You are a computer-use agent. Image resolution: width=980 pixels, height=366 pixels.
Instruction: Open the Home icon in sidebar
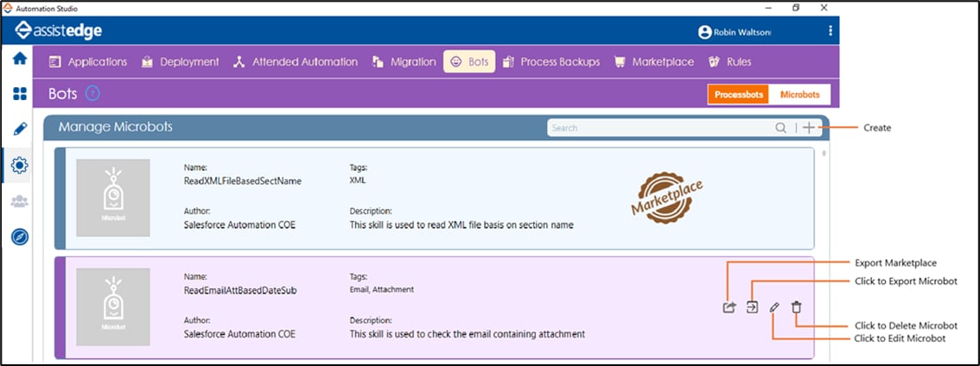[x=19, y=58]
